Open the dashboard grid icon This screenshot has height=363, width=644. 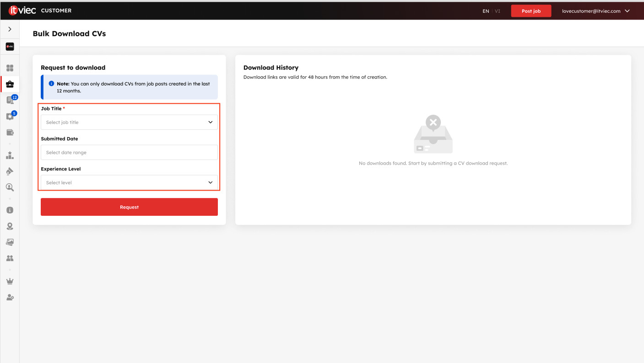[10, 68]
